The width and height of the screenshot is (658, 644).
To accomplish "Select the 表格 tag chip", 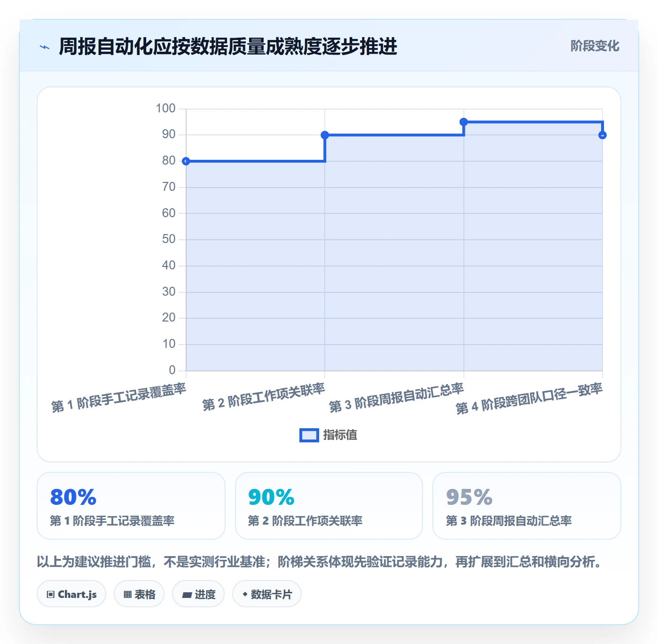I will [x=139, y=594].
